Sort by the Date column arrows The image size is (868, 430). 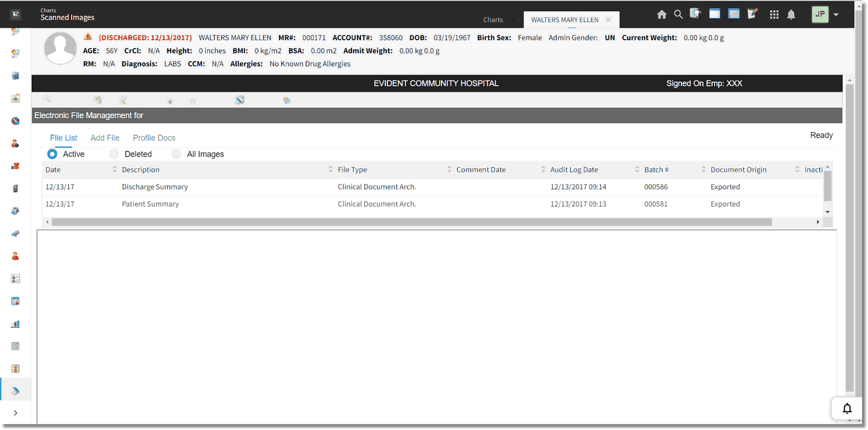coord(115,170)
